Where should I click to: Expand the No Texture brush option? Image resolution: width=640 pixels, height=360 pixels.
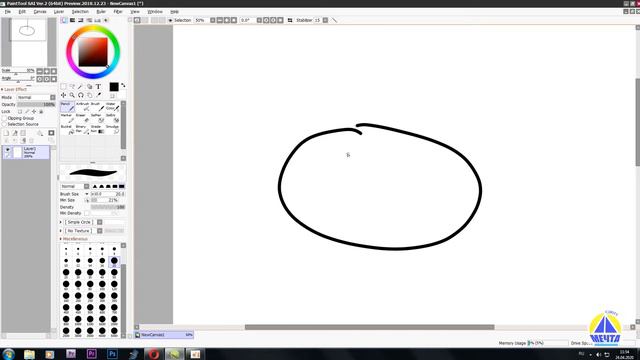(61, 231)
